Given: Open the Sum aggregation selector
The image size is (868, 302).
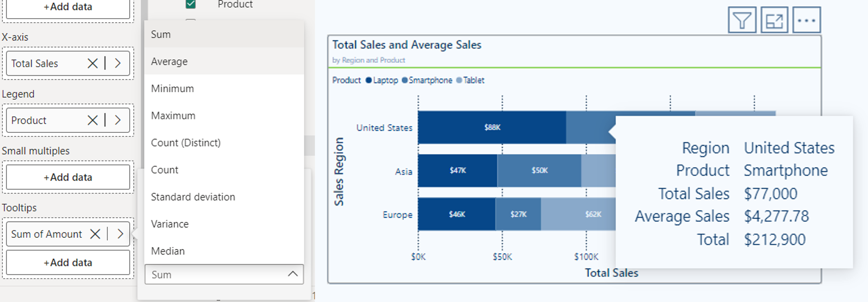Looking at the screenshot, I should 224,274.
